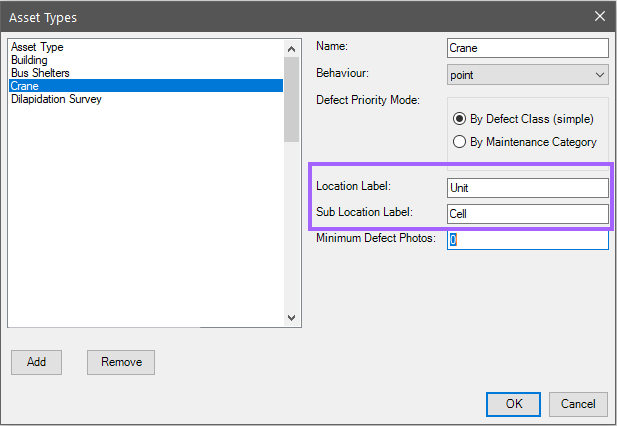Click into Sub Location Label field
617x426 pixels.
[527, 214]
